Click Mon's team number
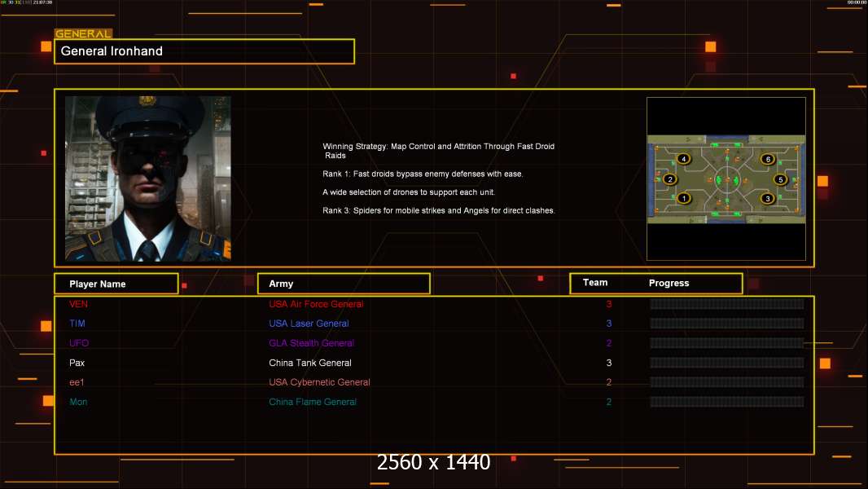The width and height of the screenshot is (868, 489). click(609, 402)
